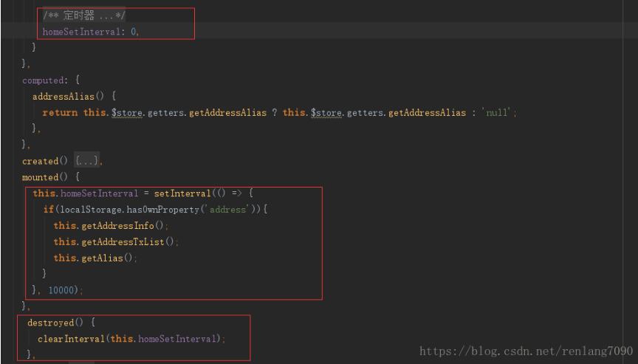This screenshot has width=638, height=364.
Task: Click setInterval call in mounted
Action: tap(182, 193)
